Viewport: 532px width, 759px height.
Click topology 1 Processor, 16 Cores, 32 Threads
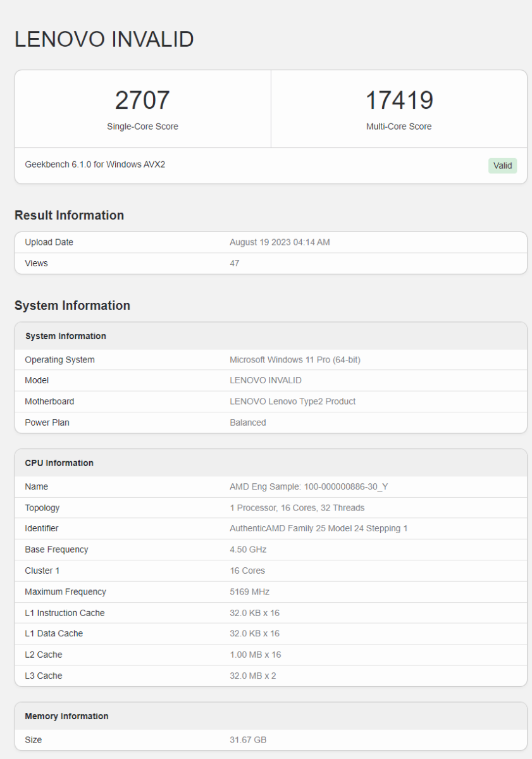[297, 508]
